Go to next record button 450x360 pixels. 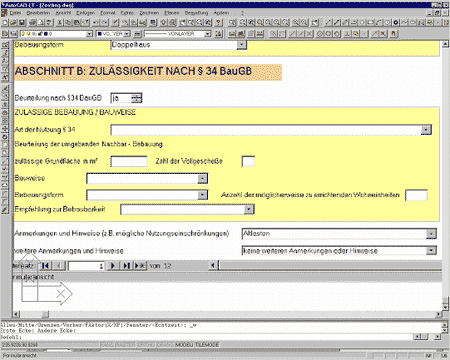[113, 266]
